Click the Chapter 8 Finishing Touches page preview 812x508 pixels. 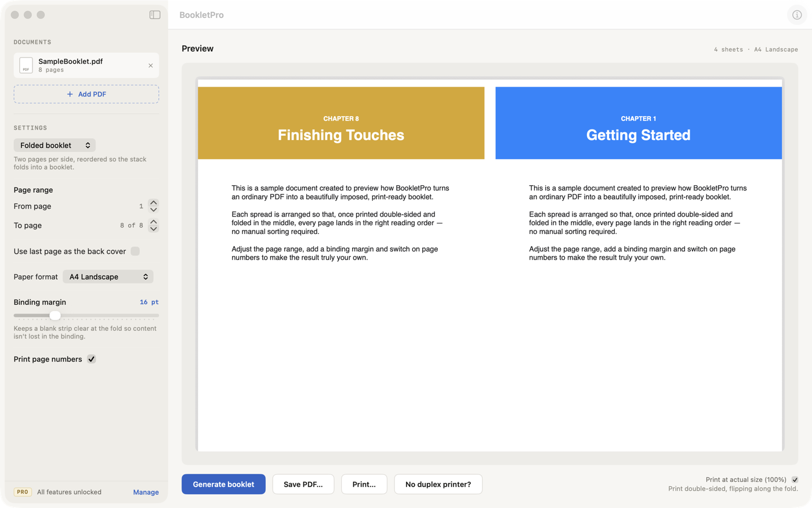(x=341, y=265)
